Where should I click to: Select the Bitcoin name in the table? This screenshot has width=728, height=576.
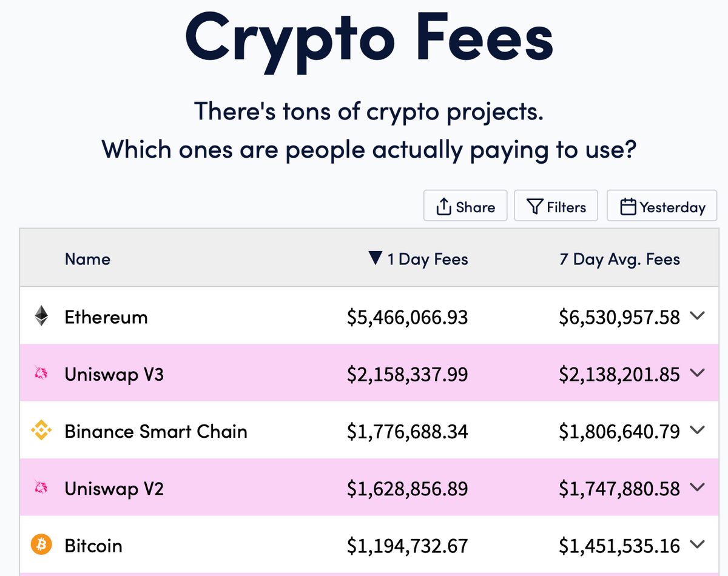click(93, 546)
